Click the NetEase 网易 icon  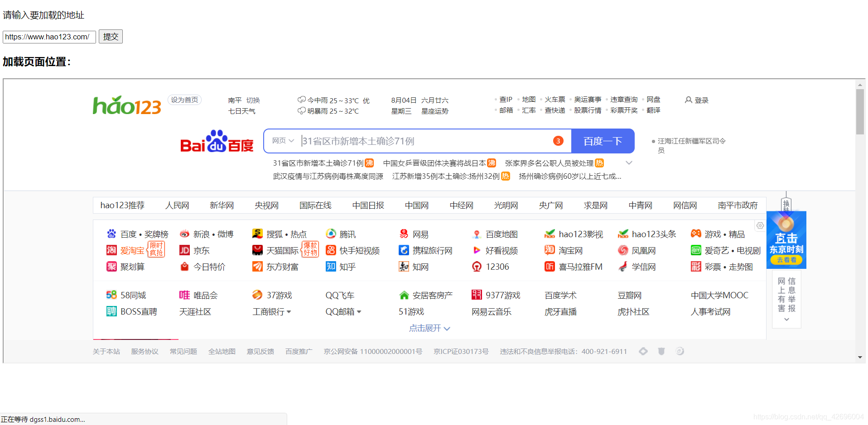coord(404,234)
